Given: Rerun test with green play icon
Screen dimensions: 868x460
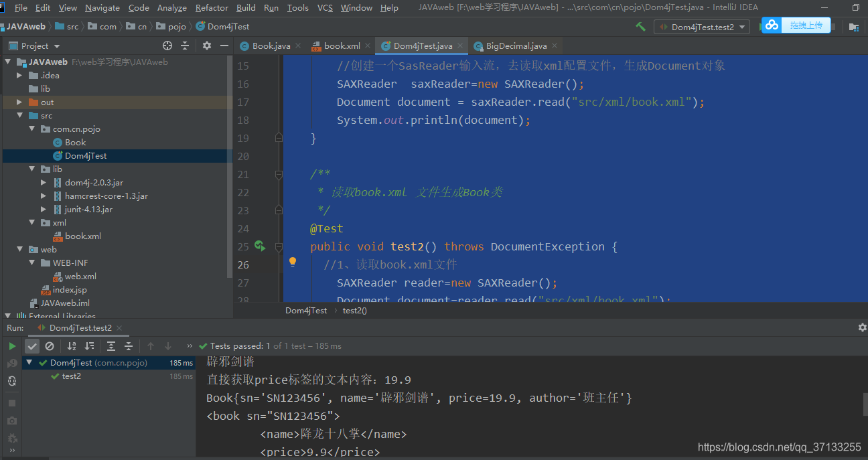Looking at the screenshot, I should 12,346.
